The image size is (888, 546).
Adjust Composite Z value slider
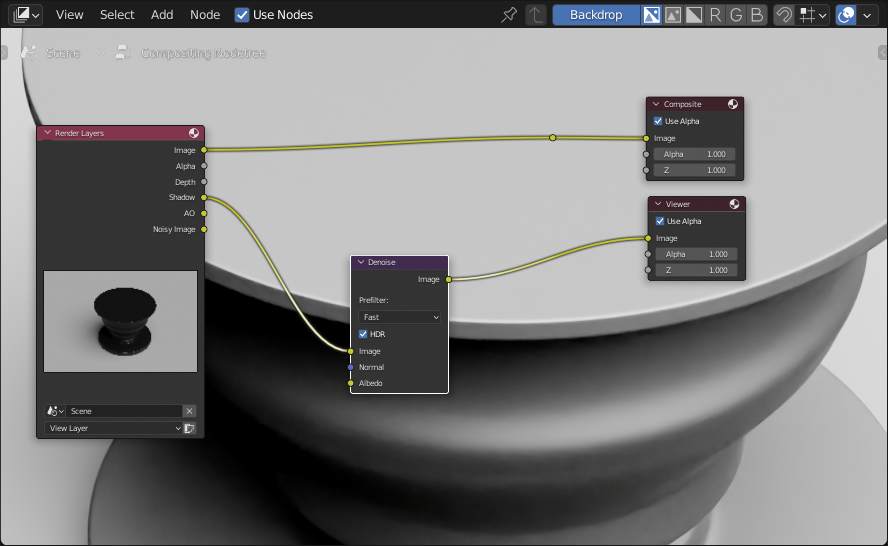pyautogui.click(x=694, y=170)
